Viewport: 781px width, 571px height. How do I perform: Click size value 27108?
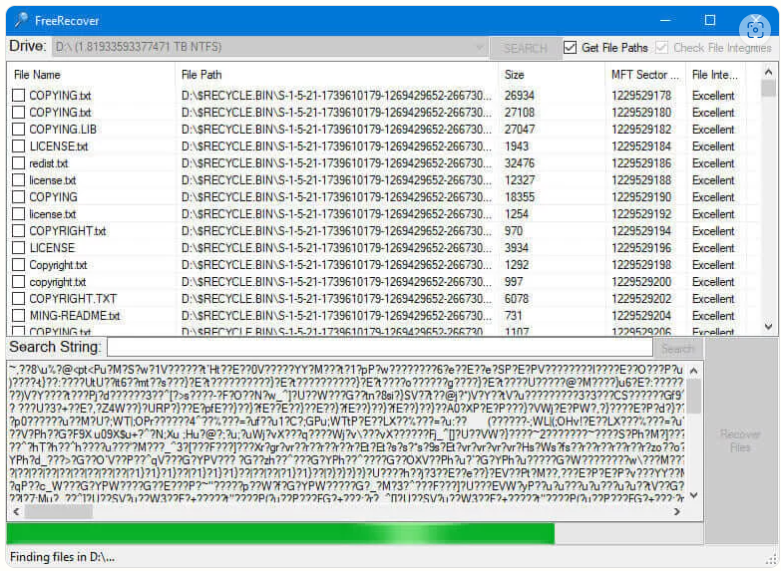pos(519,112)
